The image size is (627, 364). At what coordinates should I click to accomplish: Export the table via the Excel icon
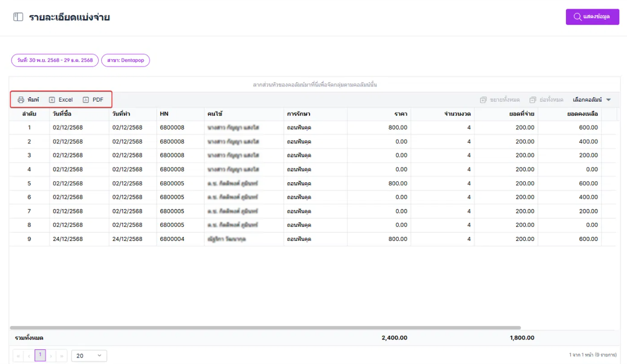click(52, 100)
